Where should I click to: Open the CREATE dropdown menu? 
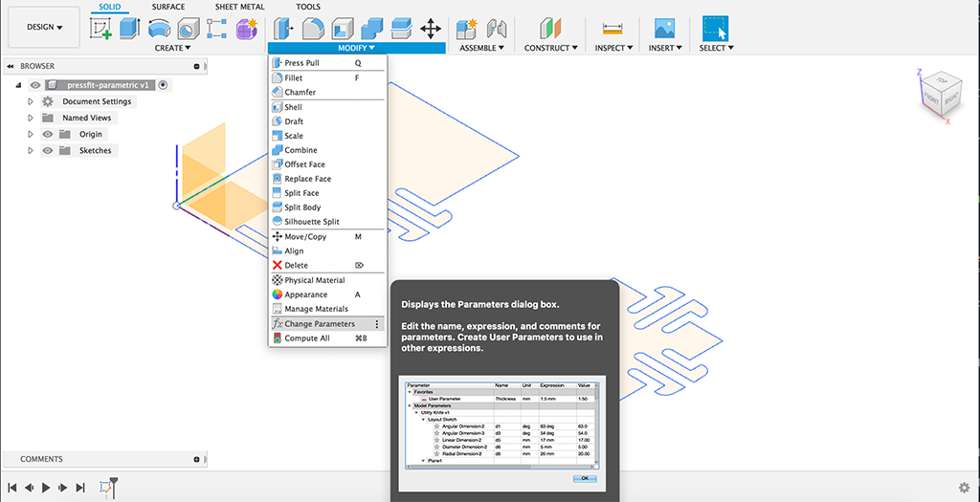pyautogui.click(x=173, y=48)
